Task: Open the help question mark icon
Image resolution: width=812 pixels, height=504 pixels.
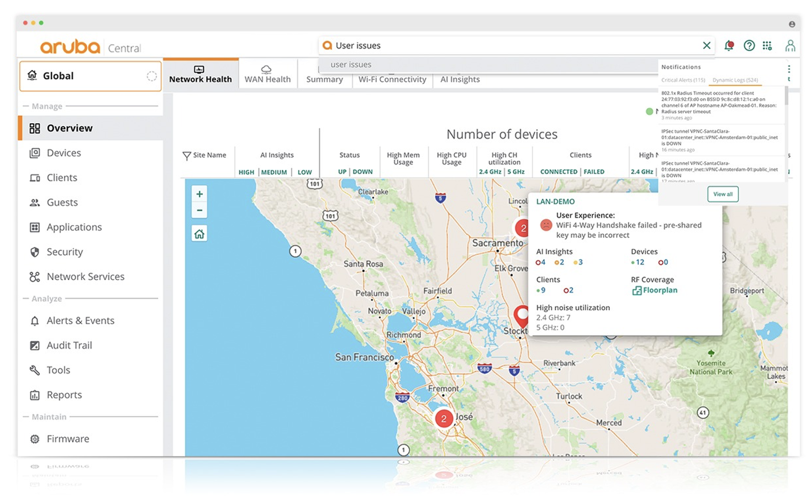Action: [749, 45]
